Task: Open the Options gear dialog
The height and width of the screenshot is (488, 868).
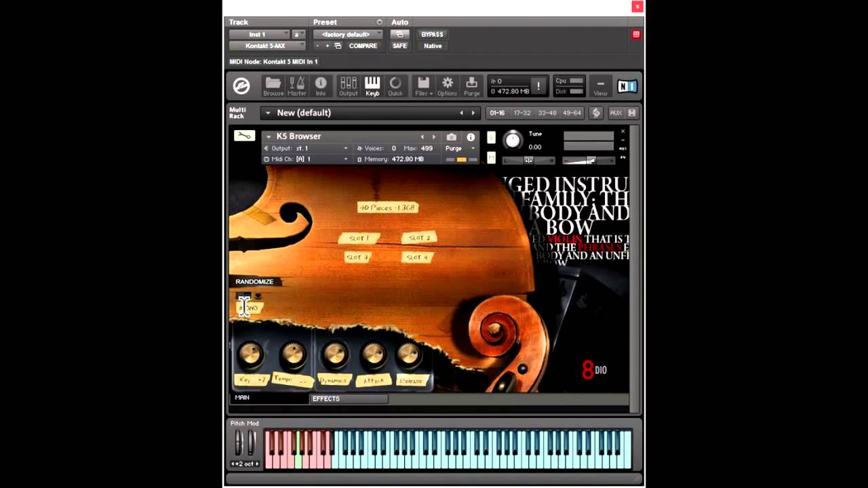Action: pyautogui.click(x=447, y=86)
